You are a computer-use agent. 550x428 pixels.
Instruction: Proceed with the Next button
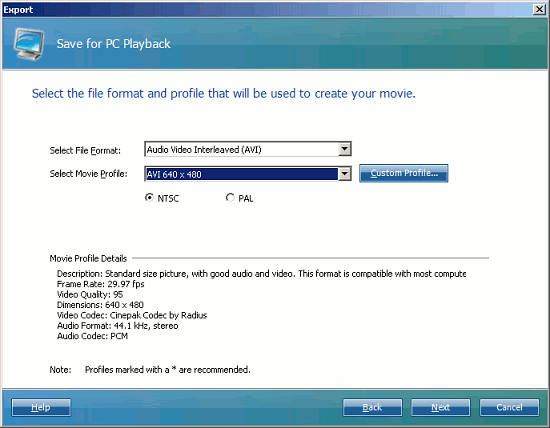[441, 407]
